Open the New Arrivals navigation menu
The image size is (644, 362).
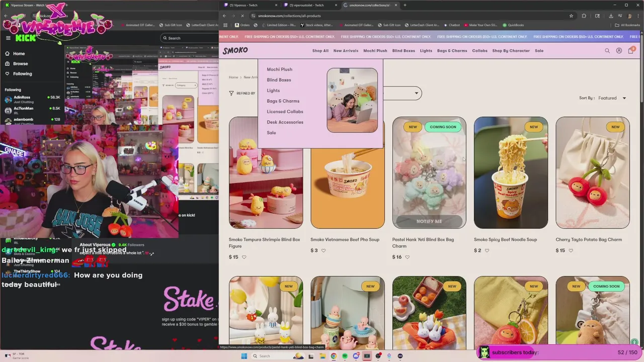click(346, 51)
